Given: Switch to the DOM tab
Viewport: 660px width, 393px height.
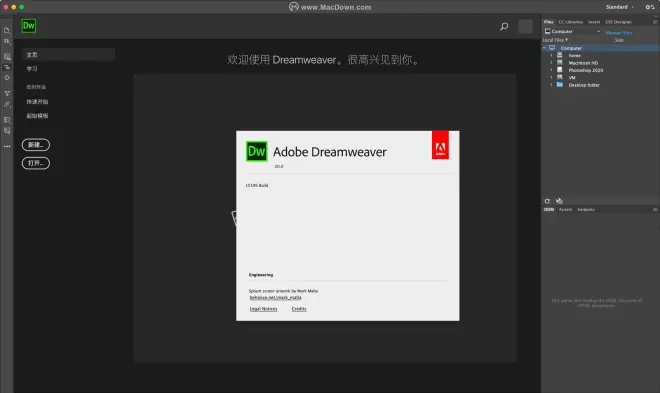Looking at the screenshot, I should (x=549, y=210).
